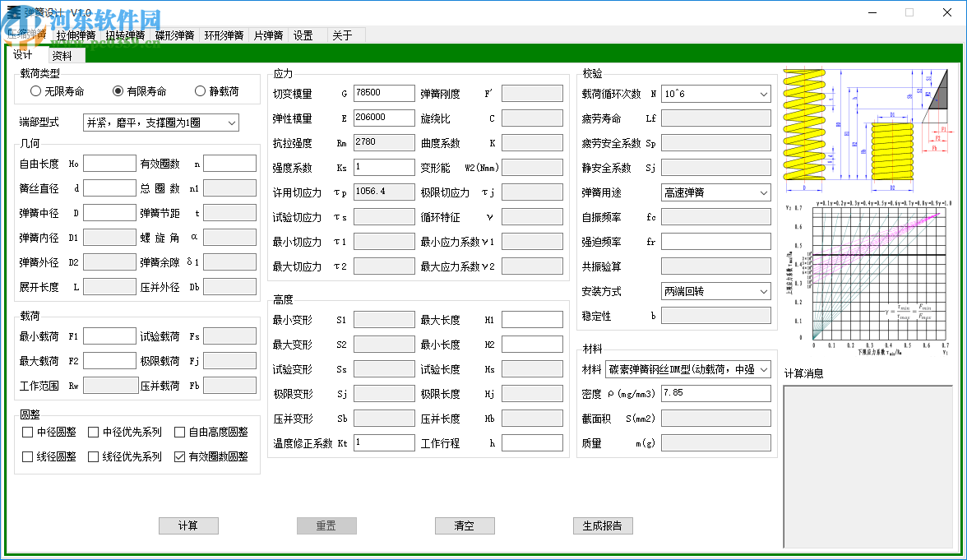The image size is (967, 560).
Task: Click the 生成报告 button
Action: point(602,525)
